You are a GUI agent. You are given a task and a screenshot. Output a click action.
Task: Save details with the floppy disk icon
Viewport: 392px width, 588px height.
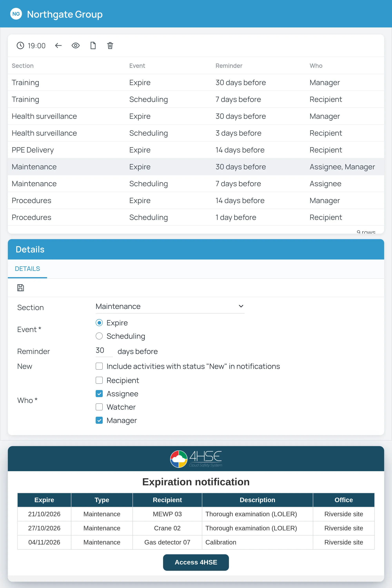21,288
